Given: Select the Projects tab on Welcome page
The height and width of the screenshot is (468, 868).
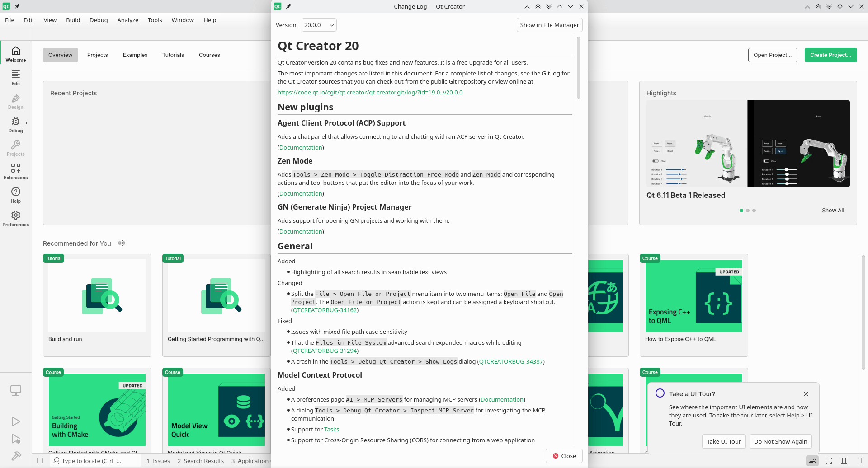Looking at the screenshot, I should [x=98, y=55].
